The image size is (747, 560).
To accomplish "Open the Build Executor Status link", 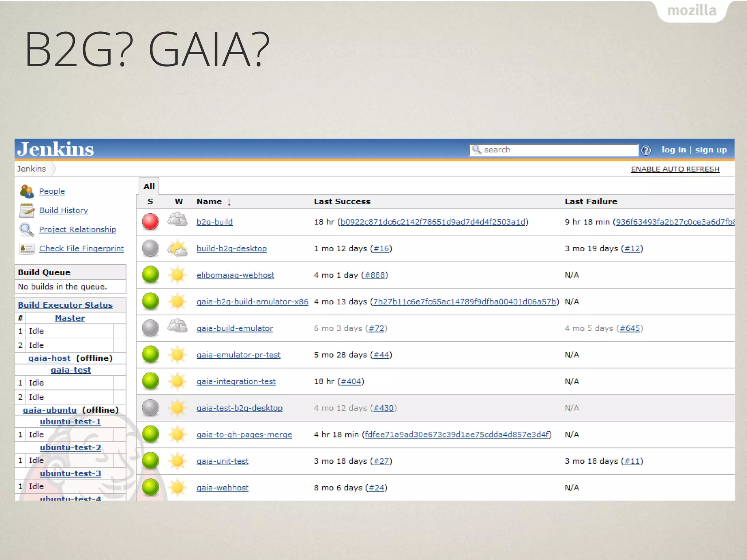I will click(65, 305).
